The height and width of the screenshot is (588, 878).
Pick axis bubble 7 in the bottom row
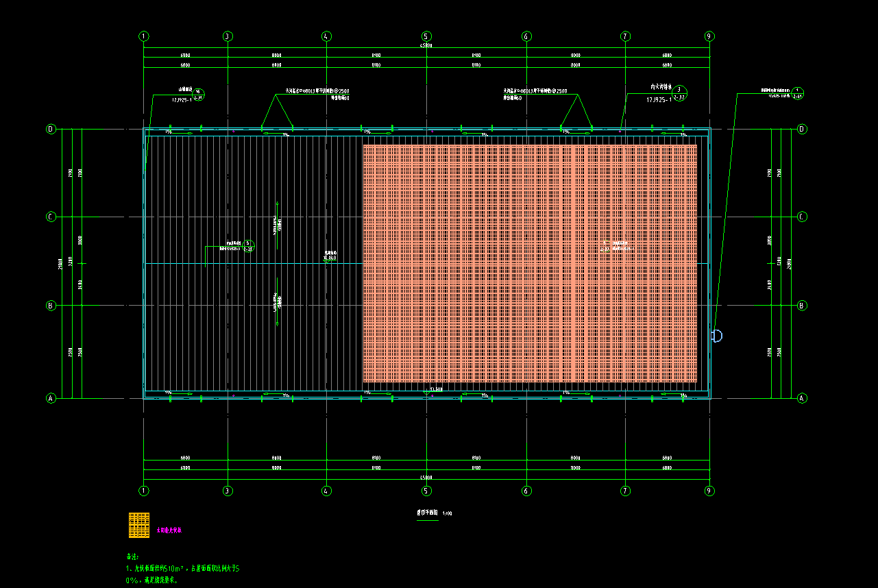[x=625, y=491]
